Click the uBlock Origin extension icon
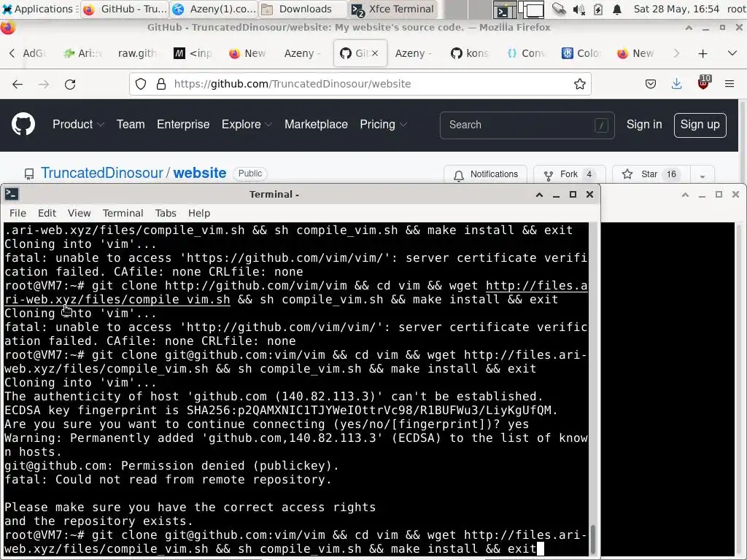Image resolution: width=747 pixels, height=560 pixels. (703, 83)
